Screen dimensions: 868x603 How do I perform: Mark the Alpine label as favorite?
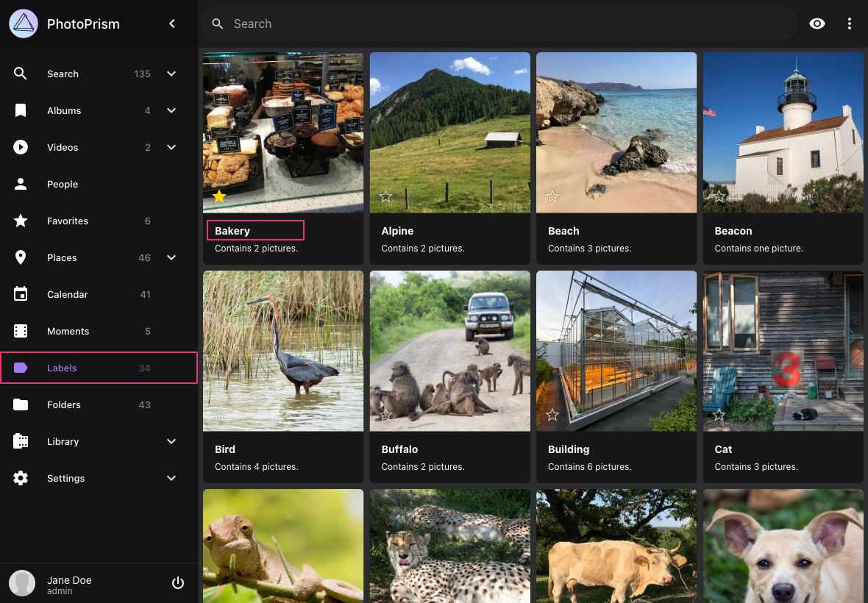385,196
